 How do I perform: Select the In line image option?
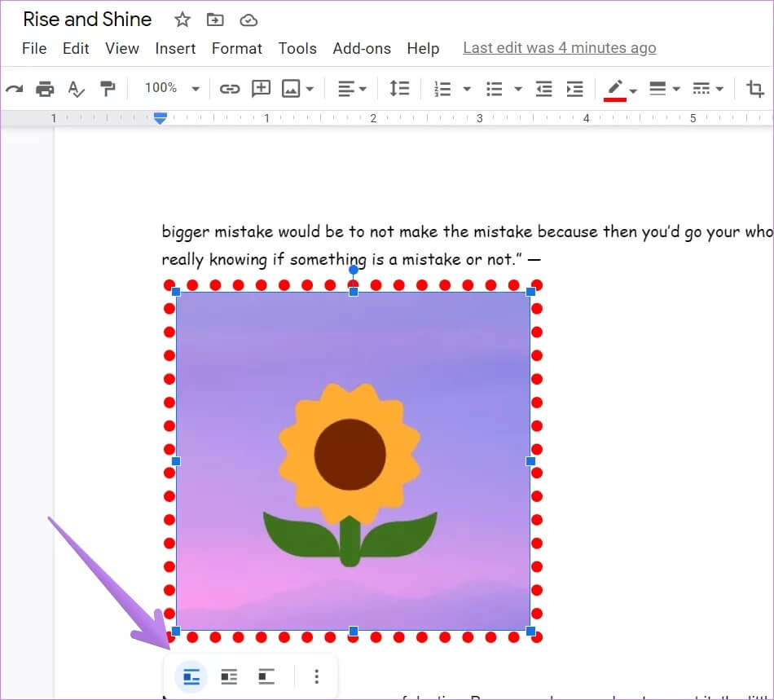[191, 676]
